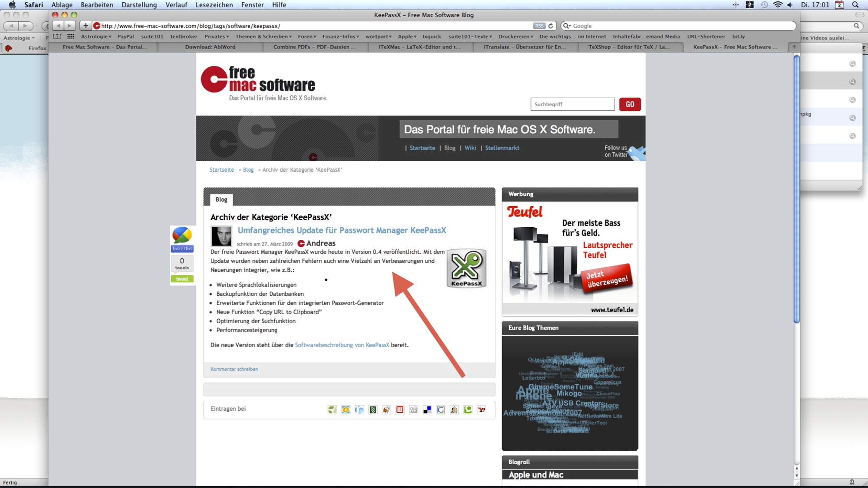This screenshot has height=488, width=868.
Task: Open Top Sites grid icon
Action: 71,36
